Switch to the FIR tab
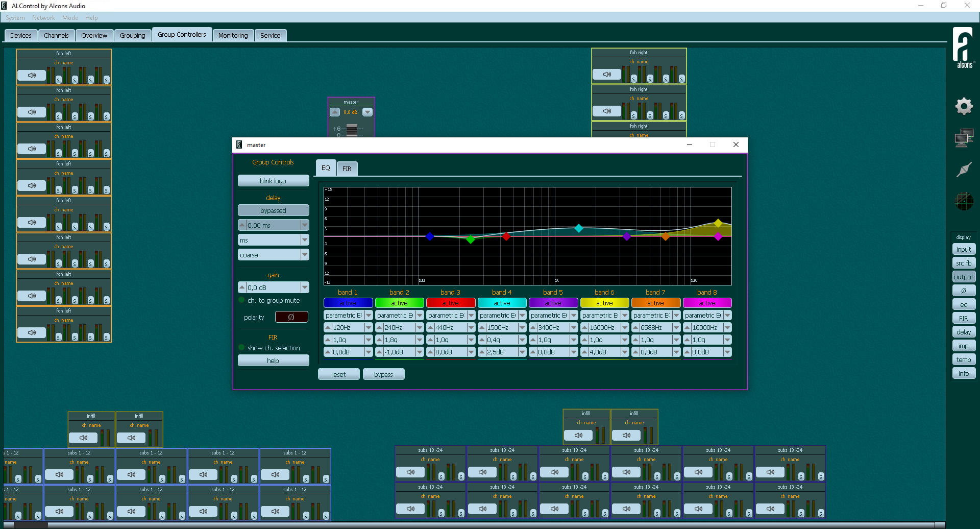This screenshot has height=529, width=980. click(347, 169)
